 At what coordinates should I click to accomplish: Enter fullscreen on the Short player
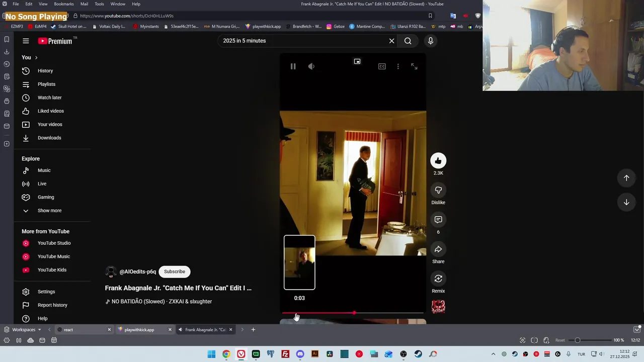pyautogui.click(x=414, y=66)
